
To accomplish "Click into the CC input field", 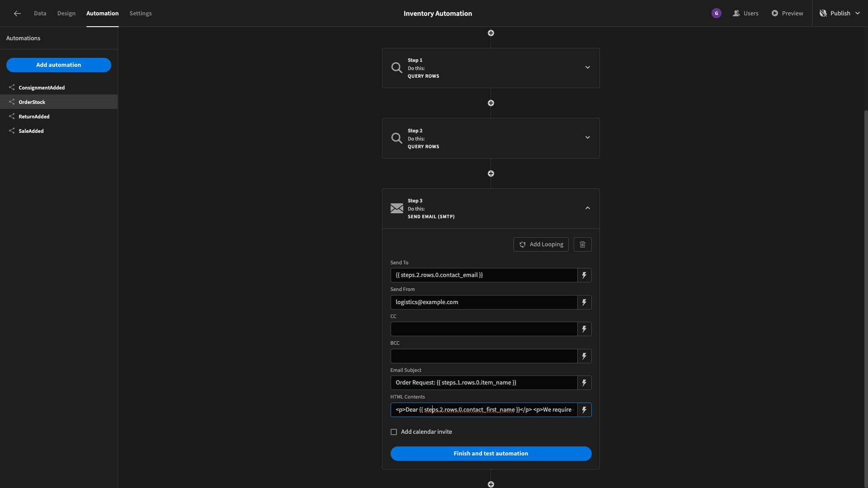I will (x=484, y=329).
